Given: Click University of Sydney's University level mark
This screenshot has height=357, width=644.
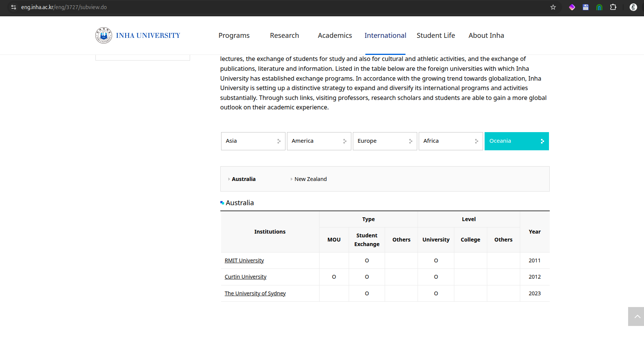Looking at the screenshot, I should pyautogui.click(x=436, y=293).
